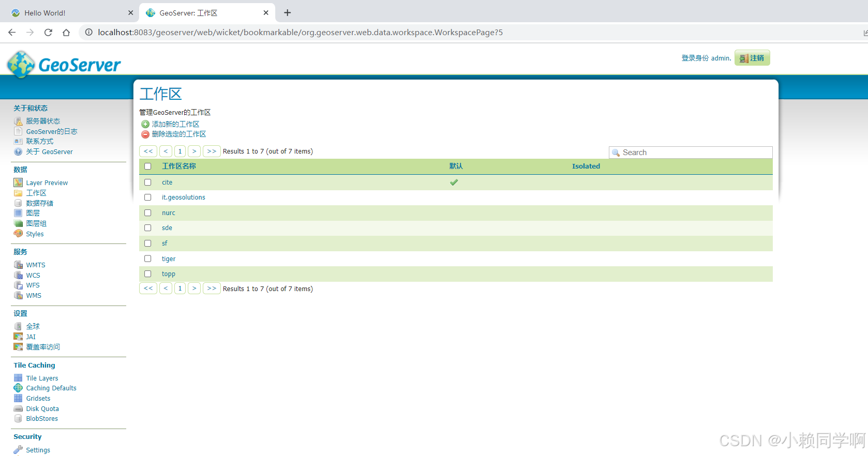Click the WMS service icon
Viewport: 868px width, 456px height.
[x=18, y=295]
